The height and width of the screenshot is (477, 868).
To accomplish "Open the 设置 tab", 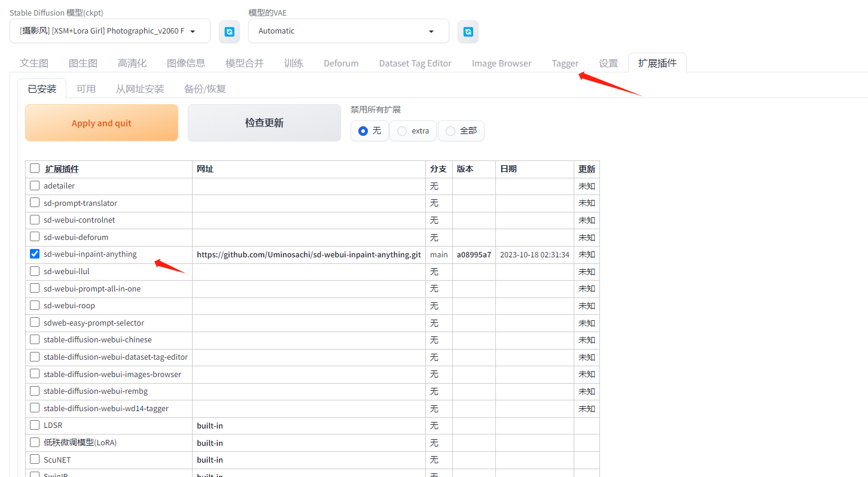I will [608, 63].
